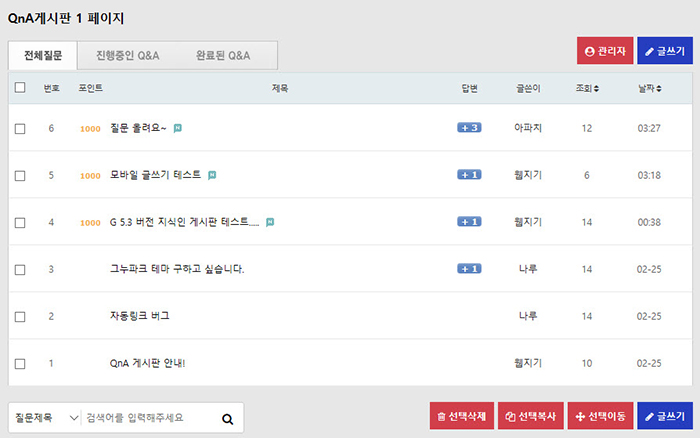Open the post '그누파크 테마 구하고 싶습니다.'

(177, 269)
